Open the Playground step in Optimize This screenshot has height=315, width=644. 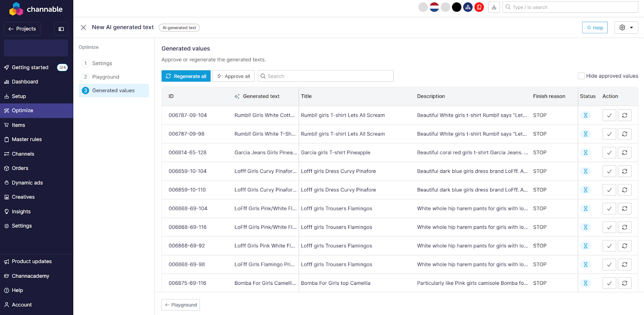click(105, 77)
